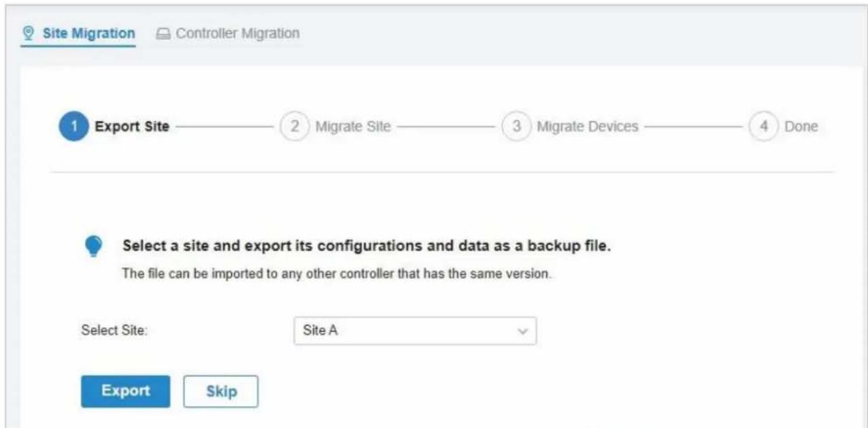The height and width of the screenshot is (428, 868).
Task: Click the Controller Migration monitor icon
Action: pyautogui.click(x=163, y=33)
